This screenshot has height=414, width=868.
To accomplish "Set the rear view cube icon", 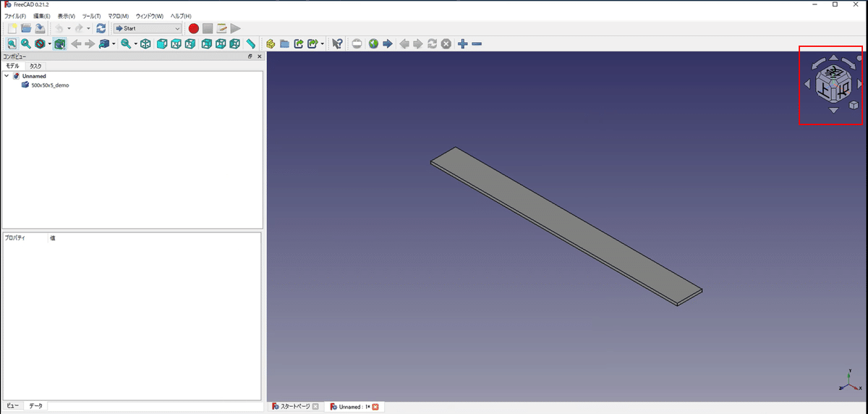I will pyautogui.click(x=207, y=44).
